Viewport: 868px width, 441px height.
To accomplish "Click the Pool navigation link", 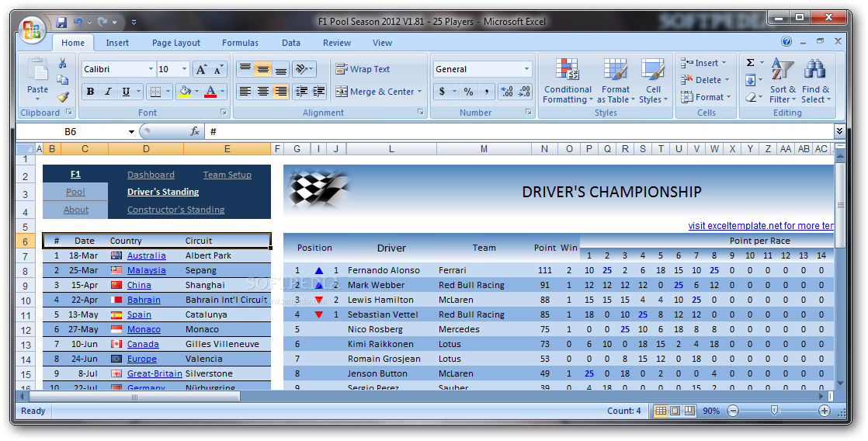I will [x=75, y=192].
